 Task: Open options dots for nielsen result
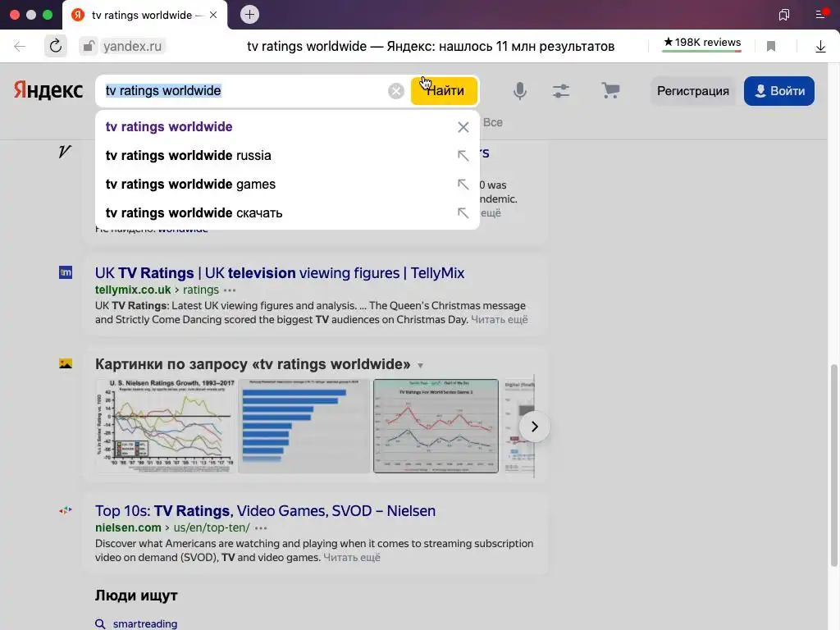click(x=261, y=528)
